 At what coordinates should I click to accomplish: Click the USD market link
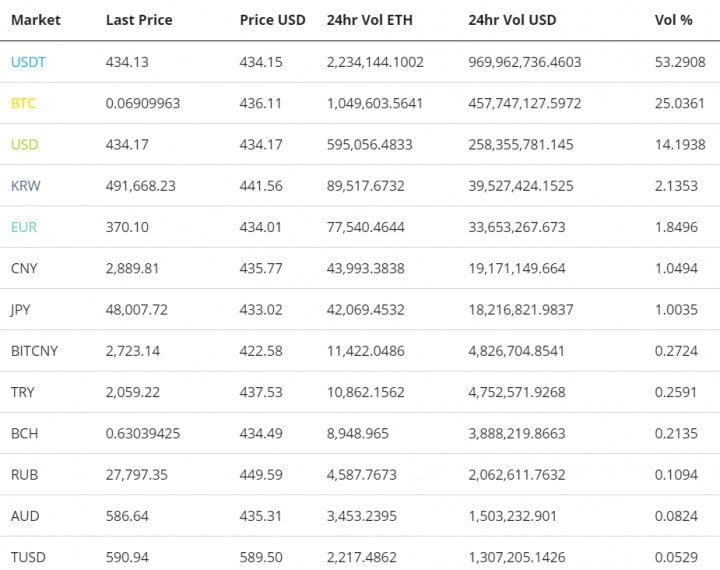pyautogui.click(x=24, y=145)
